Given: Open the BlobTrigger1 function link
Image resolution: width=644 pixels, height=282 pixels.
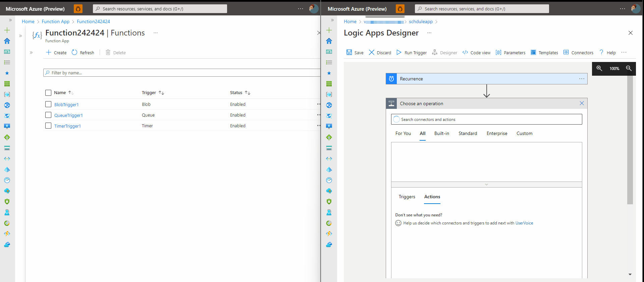Looking at the screenshot, I should coord(66,104).
